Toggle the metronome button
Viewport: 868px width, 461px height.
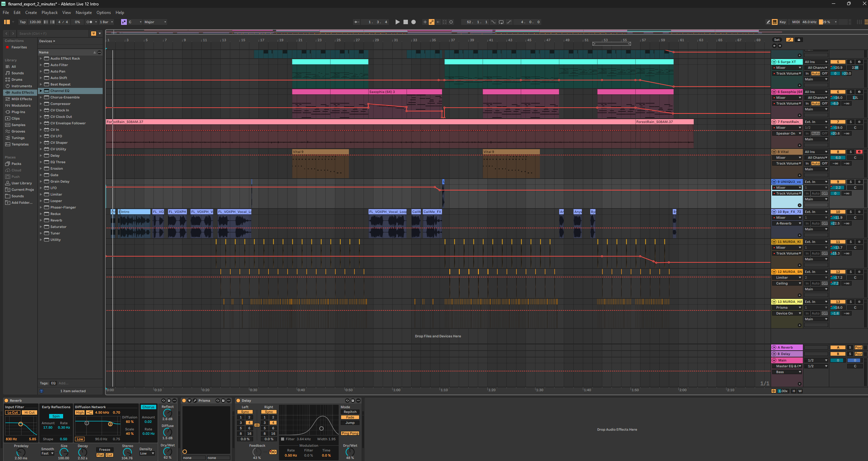click(x=90, y=22)
